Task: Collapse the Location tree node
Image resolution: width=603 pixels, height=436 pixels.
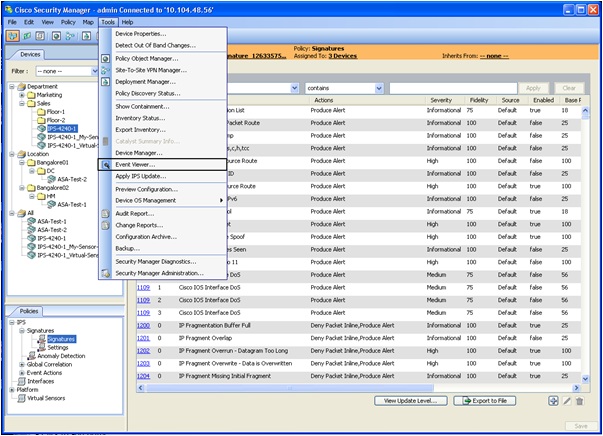Action: pos(12,154)
